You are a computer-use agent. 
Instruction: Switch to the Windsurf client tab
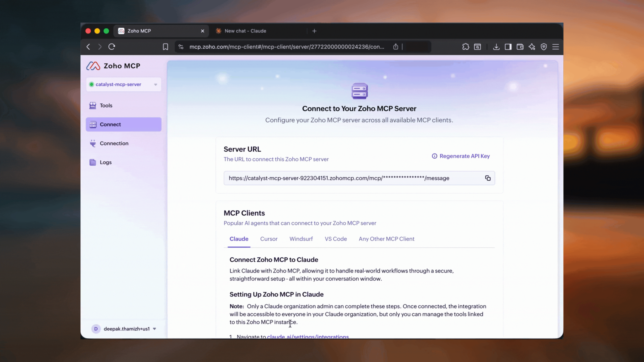click(301, 239)
